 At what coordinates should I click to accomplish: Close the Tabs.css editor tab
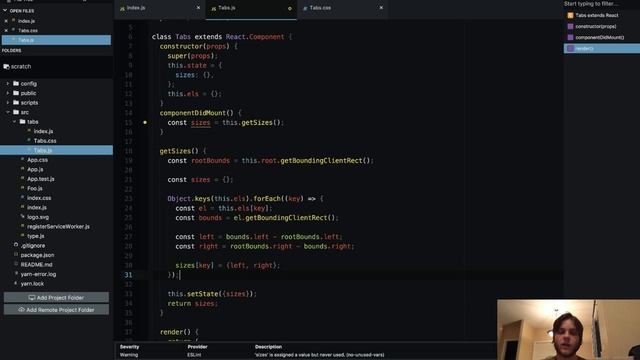click(381, 8)
